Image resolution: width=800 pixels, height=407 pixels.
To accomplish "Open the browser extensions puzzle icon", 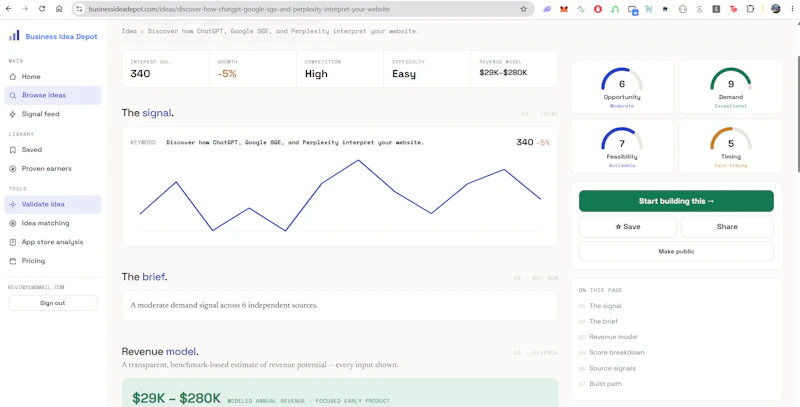I will 750,9.
